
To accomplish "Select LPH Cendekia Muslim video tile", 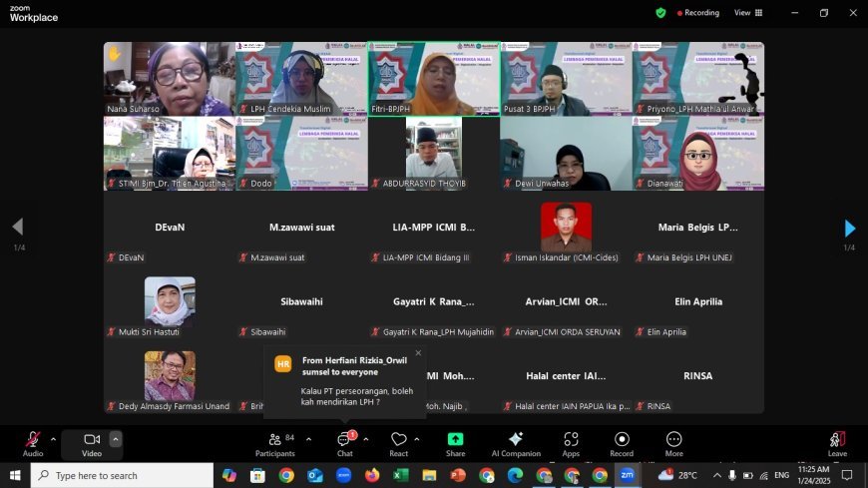I will pyautogui.click(x=301, y=79).
